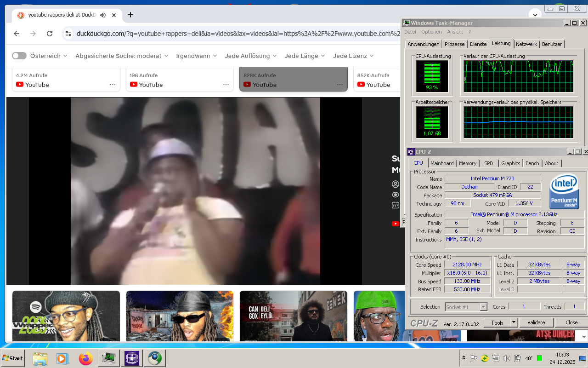
Task: Open the Jede Auflösung filter
Action: point(251,56)
